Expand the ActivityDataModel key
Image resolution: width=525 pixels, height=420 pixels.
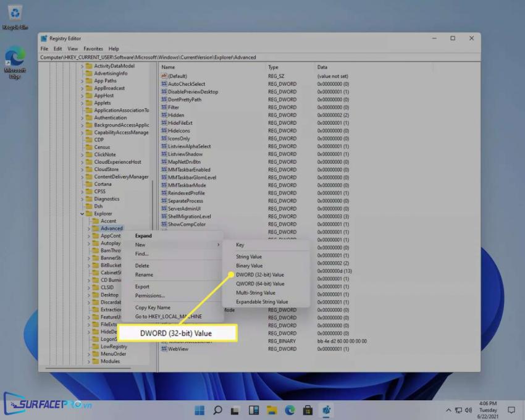(82, 66)
